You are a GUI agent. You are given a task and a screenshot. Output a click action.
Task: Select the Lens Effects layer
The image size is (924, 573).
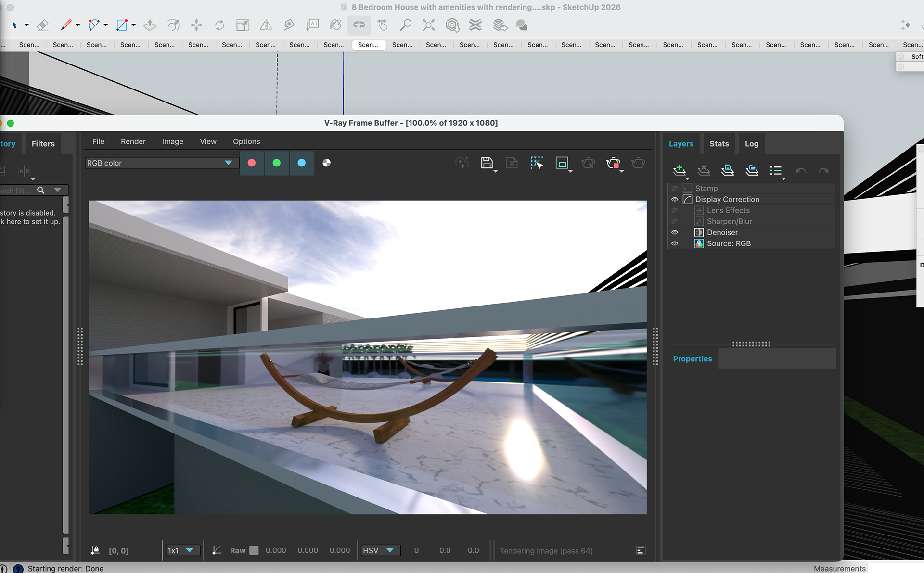tap(728, 210)
